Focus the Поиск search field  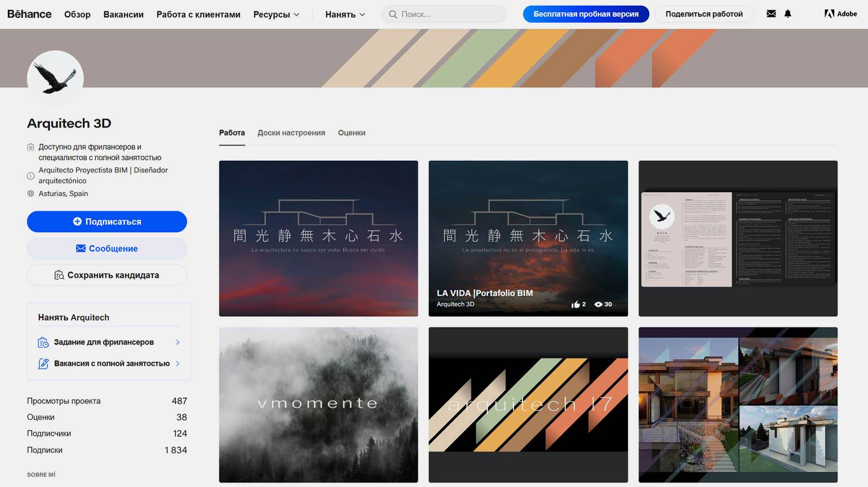(444, 14)
